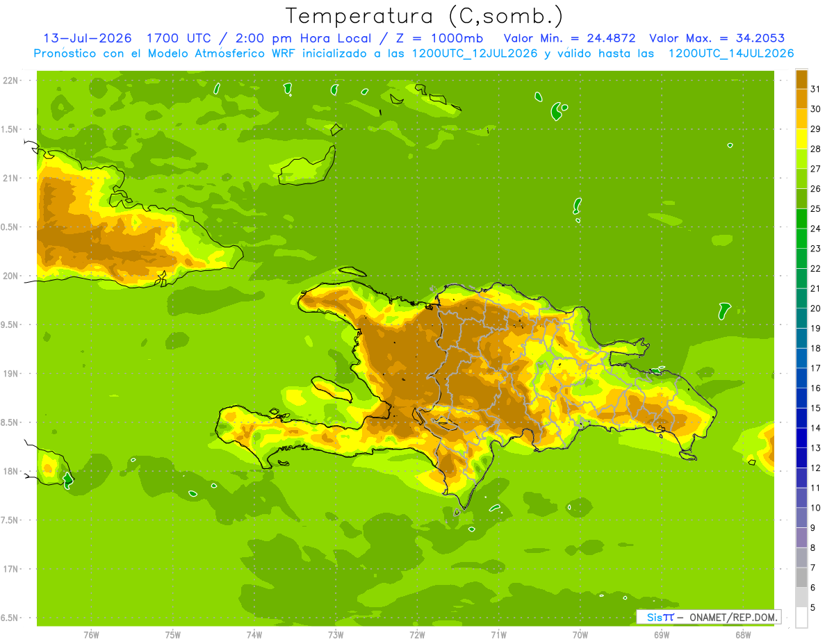The height and width of the screenshot is (644, 834).
Task: Choose the dark green swatch between 24 and 25
Action: (801, 219)
